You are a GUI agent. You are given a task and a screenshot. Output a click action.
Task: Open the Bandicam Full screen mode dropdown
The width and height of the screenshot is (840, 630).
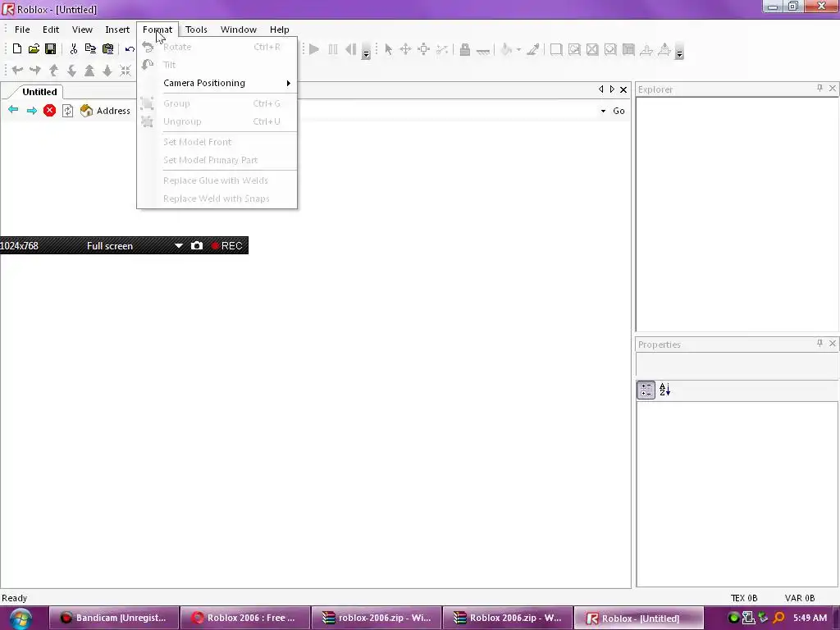(x=178, y=245)
